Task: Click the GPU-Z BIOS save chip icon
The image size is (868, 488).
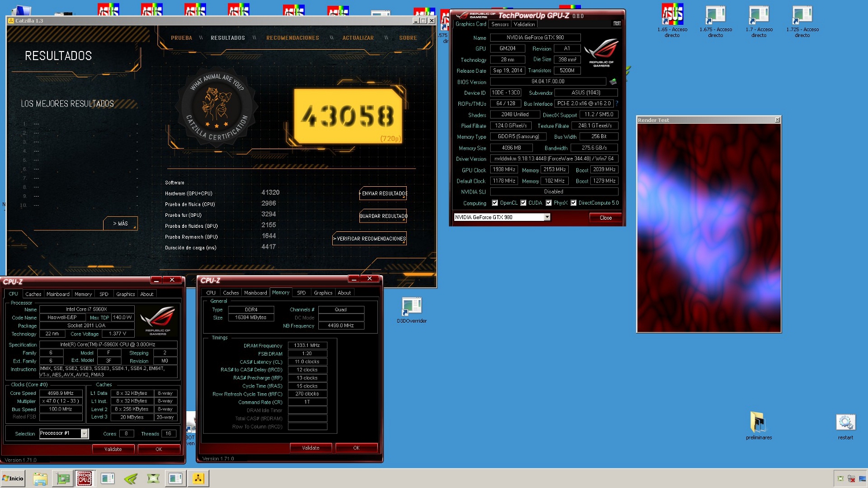Action: [x=613, y=82]
